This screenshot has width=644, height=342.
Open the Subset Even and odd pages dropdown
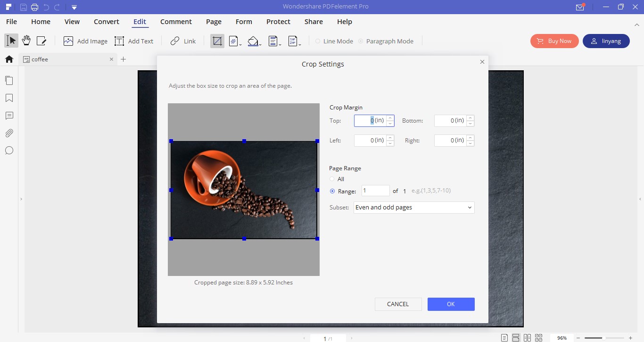(414, 208)
